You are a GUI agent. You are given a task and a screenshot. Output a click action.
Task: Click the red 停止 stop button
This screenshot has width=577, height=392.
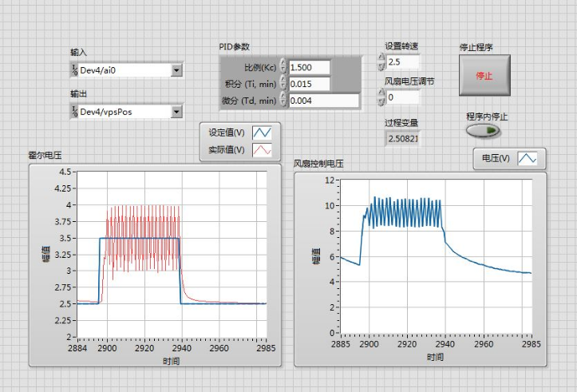(484, 76)
